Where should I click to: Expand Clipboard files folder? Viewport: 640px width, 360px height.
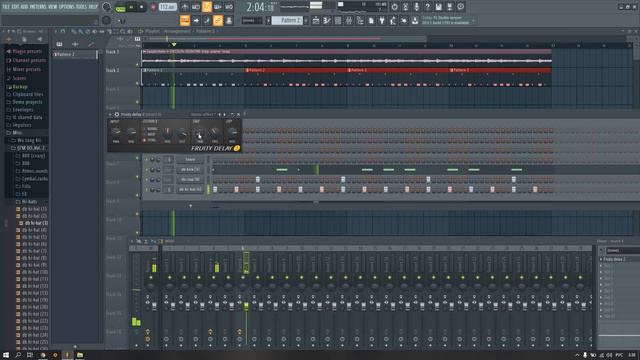tap(27, 94)
